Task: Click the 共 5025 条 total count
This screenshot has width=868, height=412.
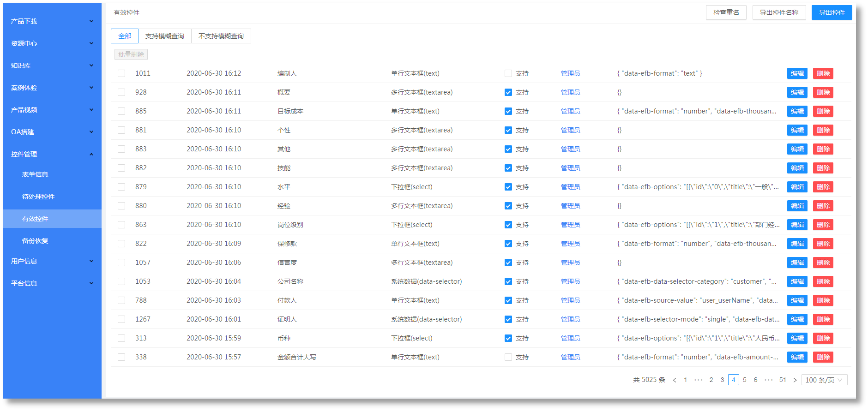Action: tap(649, 380)
